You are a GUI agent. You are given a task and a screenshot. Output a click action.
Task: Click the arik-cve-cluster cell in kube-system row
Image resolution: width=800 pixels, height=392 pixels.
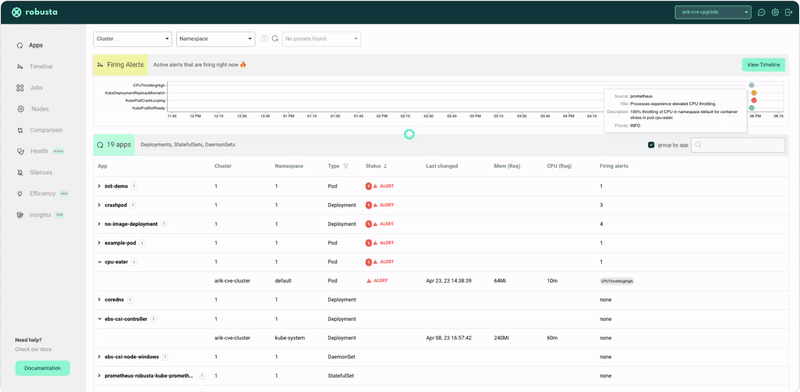(232, 338)
